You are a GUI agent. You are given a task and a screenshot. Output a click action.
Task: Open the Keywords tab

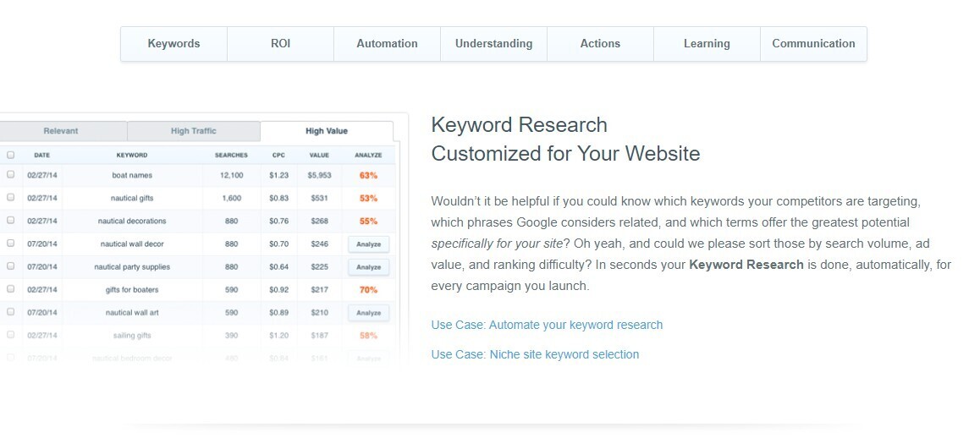(173, 44)
